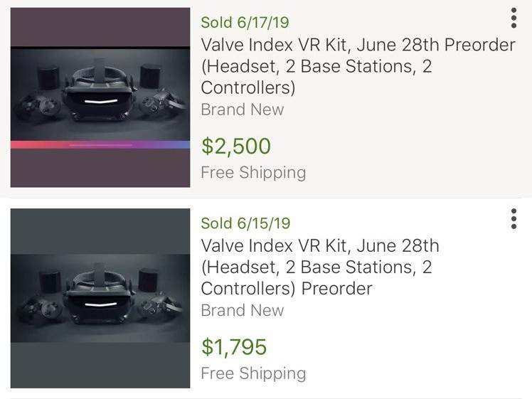
Task: Open the title of the $1,795 listing
Action: (x=320, y=267)
